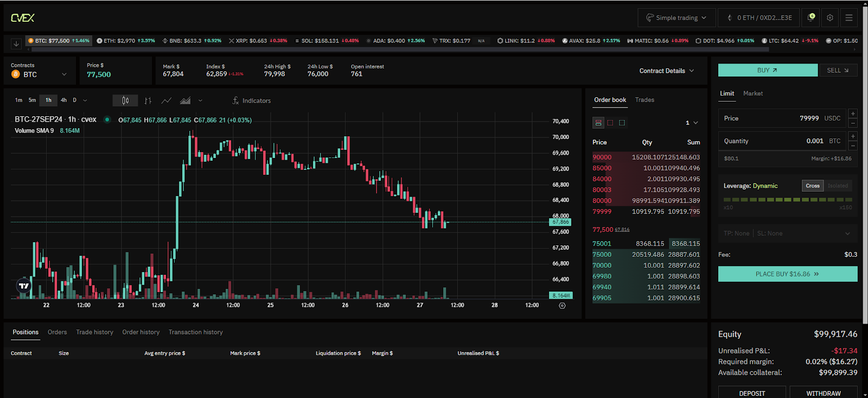Switch chart to line style

[x=167, y=100]
